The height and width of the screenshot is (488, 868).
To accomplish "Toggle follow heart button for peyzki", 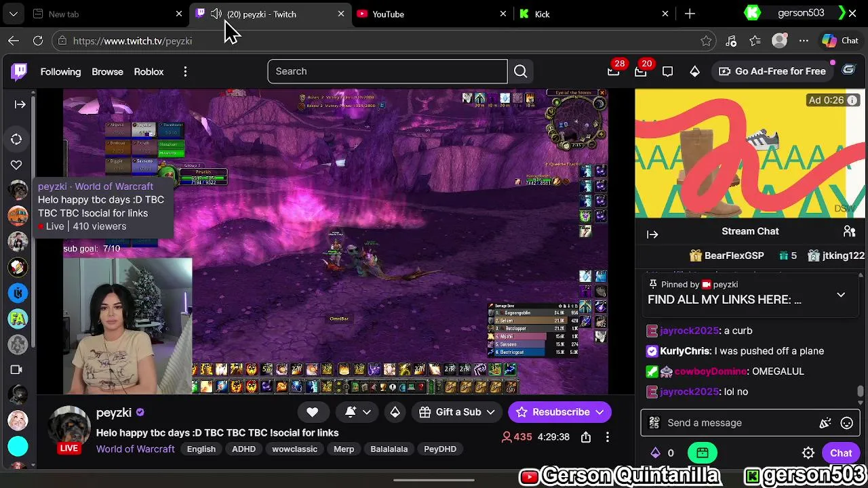I will point(312,412).
